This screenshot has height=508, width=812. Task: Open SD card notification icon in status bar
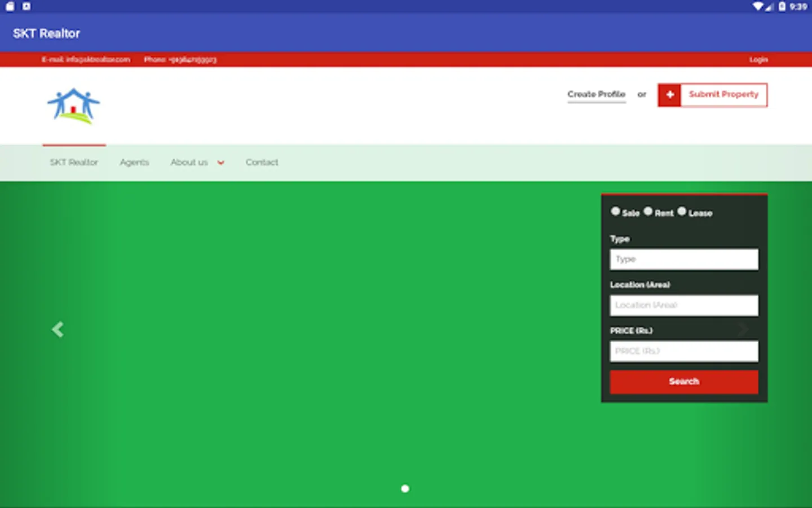pos(10,6)
